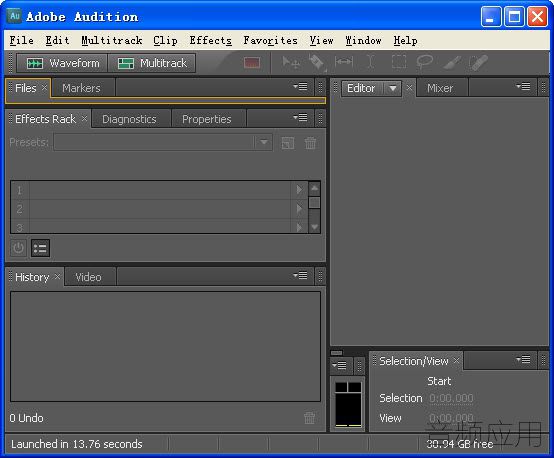Switch to the Diagnostics tab

tap(129, 119)
